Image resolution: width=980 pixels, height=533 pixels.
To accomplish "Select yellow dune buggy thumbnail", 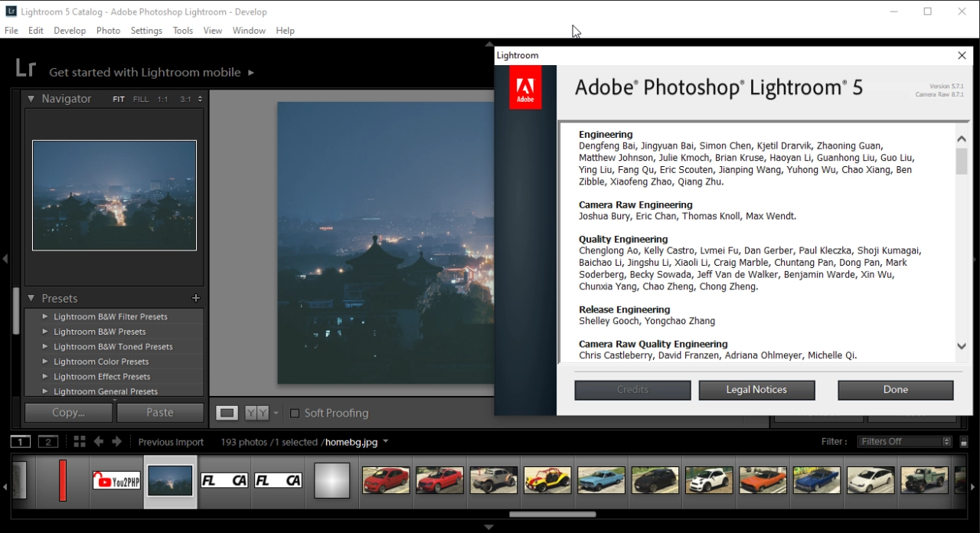I will (547, 480).
